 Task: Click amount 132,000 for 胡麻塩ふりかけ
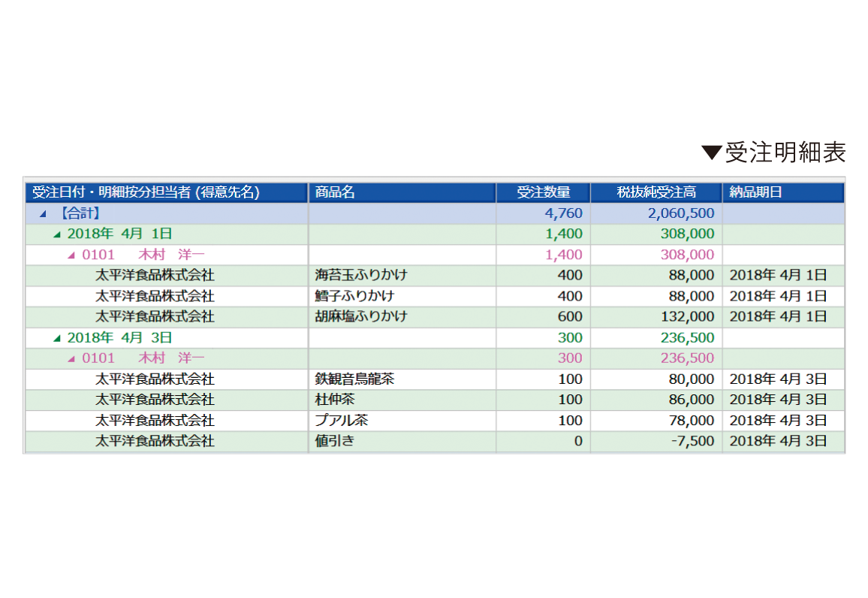[687, 317]
